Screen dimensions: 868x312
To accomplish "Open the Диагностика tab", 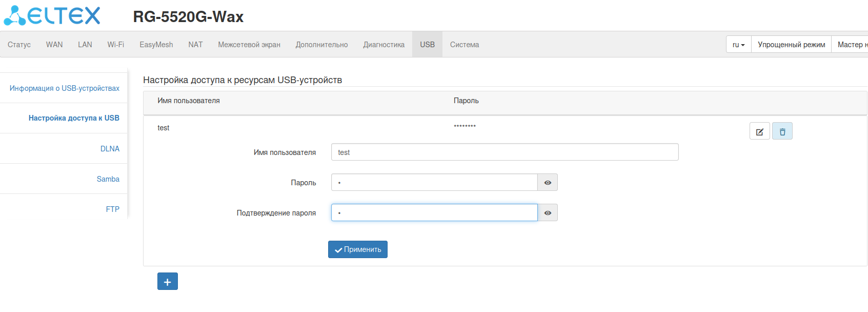I will 383,45.
